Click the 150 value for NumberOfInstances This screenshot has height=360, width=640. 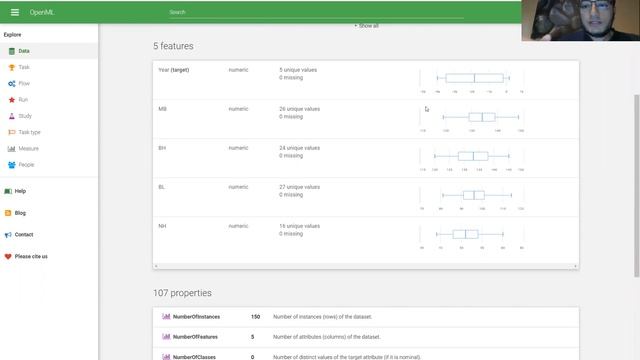256,317
